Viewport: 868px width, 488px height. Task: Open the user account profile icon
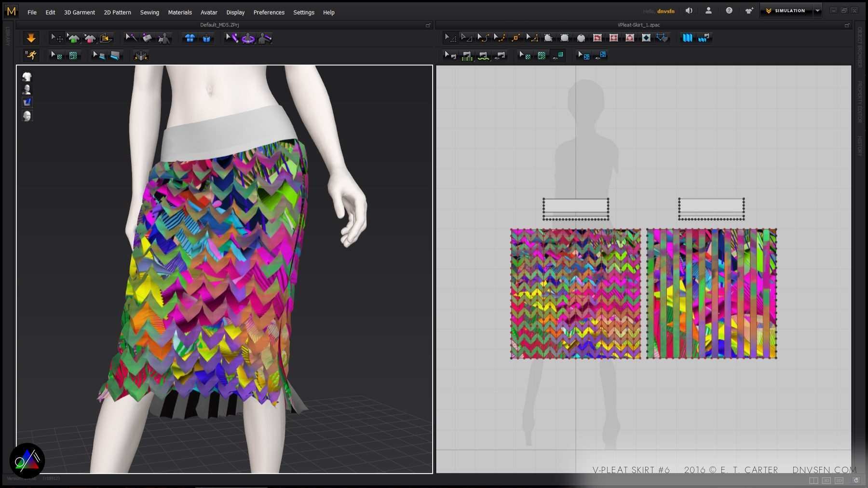click(x=708, y=11)
